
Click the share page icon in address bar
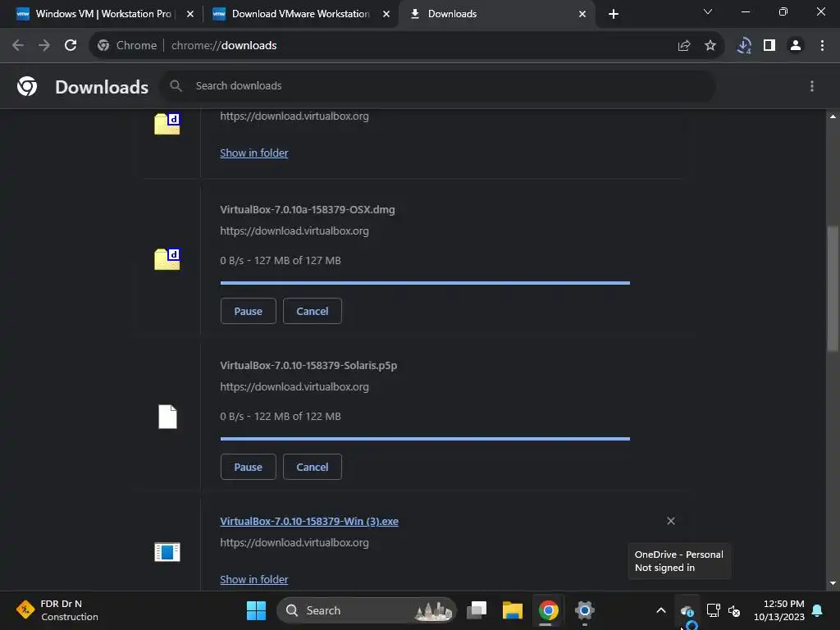[684, 46]
